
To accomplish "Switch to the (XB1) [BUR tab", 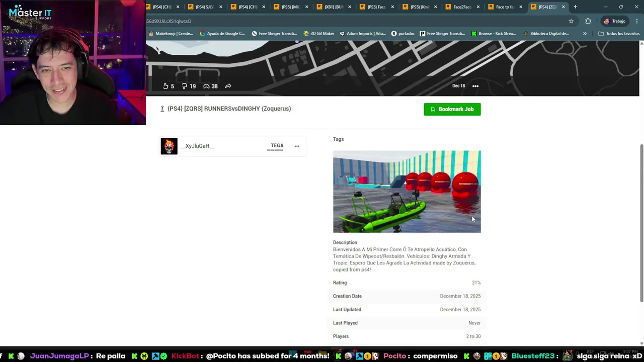I will point(333,7).
